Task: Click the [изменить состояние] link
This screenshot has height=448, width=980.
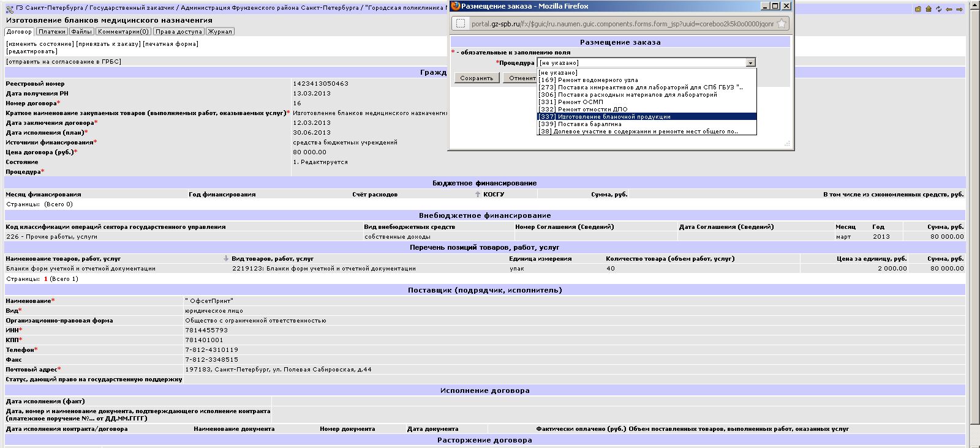Action: pyautogui.click(x=40, y=44)
